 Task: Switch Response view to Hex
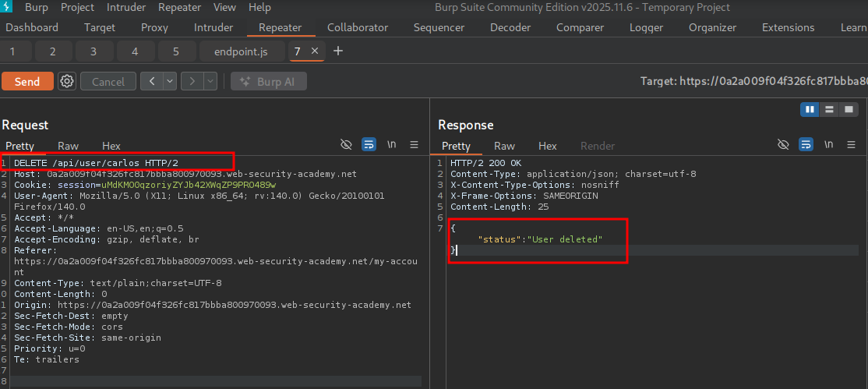pos(548,147)
